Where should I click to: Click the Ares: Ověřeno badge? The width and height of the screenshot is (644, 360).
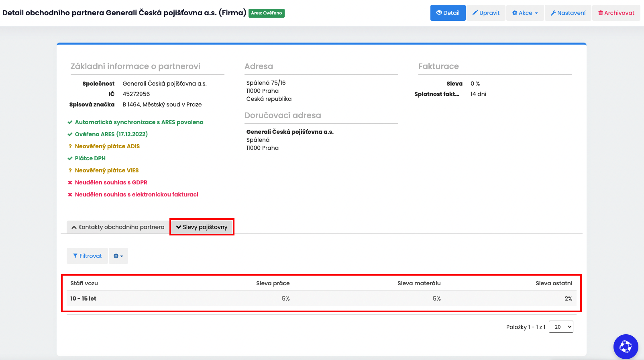tap(267, 13)
